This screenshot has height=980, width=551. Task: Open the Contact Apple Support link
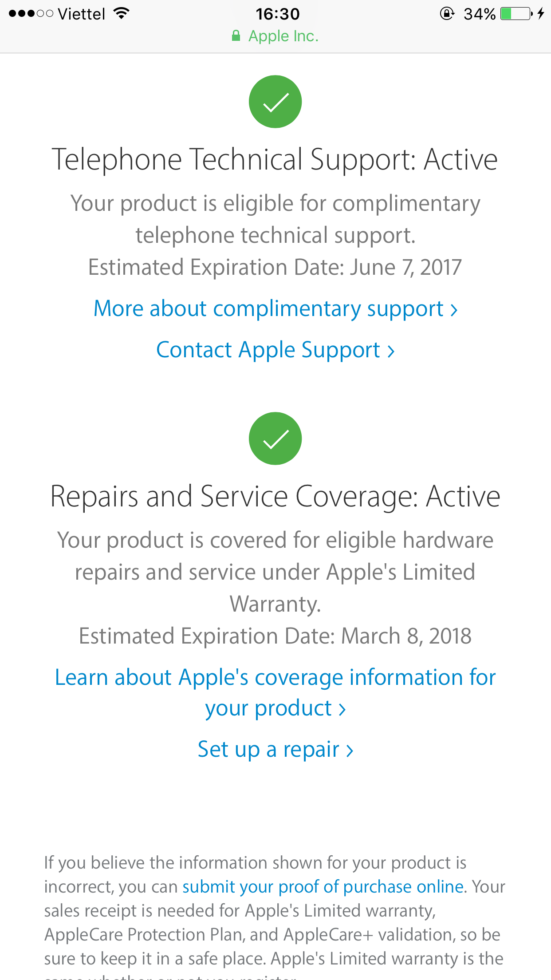275,350
